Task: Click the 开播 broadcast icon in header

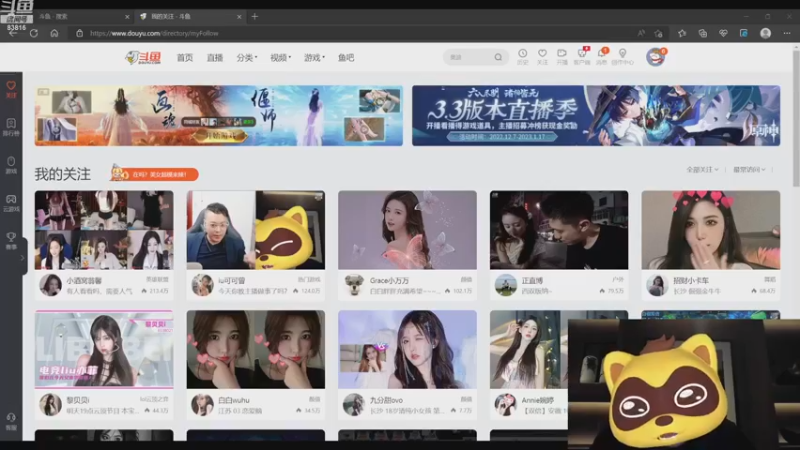Action: point(562,57)
